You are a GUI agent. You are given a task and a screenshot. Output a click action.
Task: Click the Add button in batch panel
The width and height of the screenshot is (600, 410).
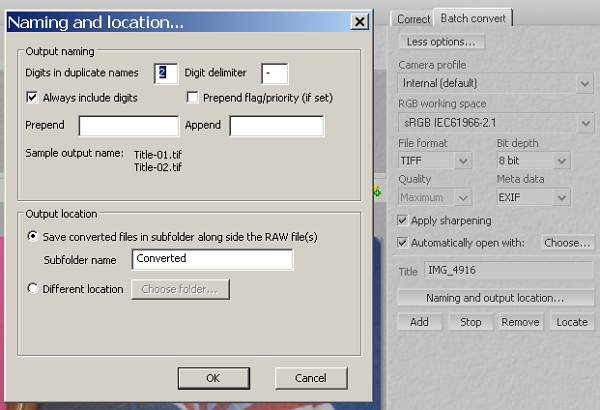pyautogui.click(x=419, y=322)
